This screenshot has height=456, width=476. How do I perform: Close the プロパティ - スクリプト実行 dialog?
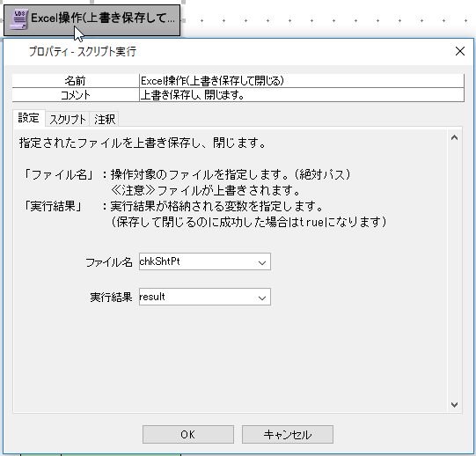[460, 51]
